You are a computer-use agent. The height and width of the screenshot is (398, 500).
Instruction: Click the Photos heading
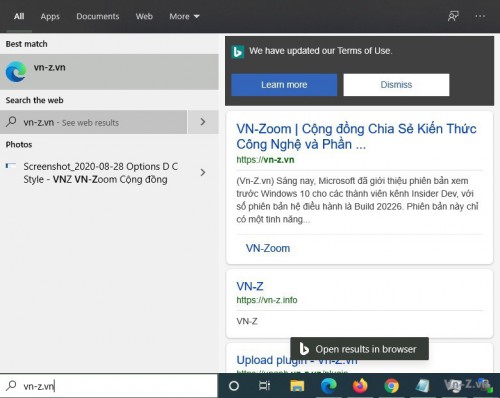click(19, 144)
